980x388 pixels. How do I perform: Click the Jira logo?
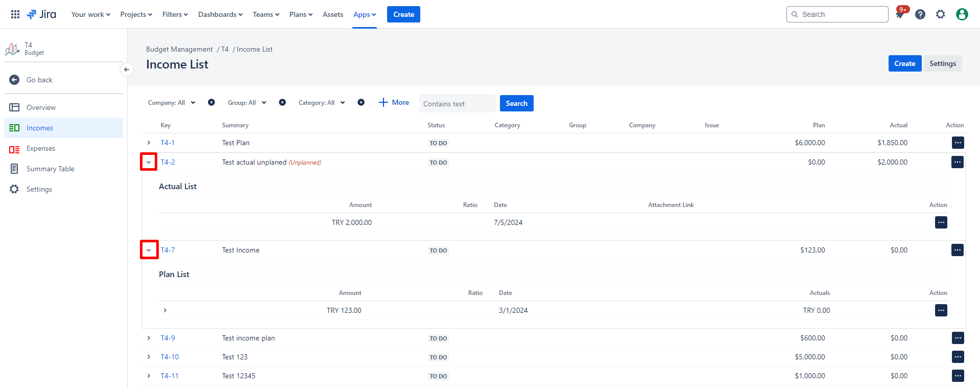coord(41,14)
